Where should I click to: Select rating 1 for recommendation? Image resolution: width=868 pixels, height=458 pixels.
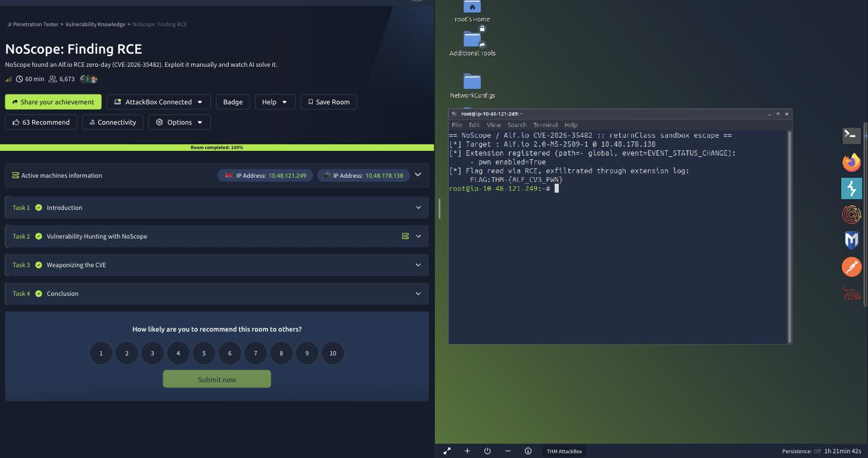[x=101, y=353]
